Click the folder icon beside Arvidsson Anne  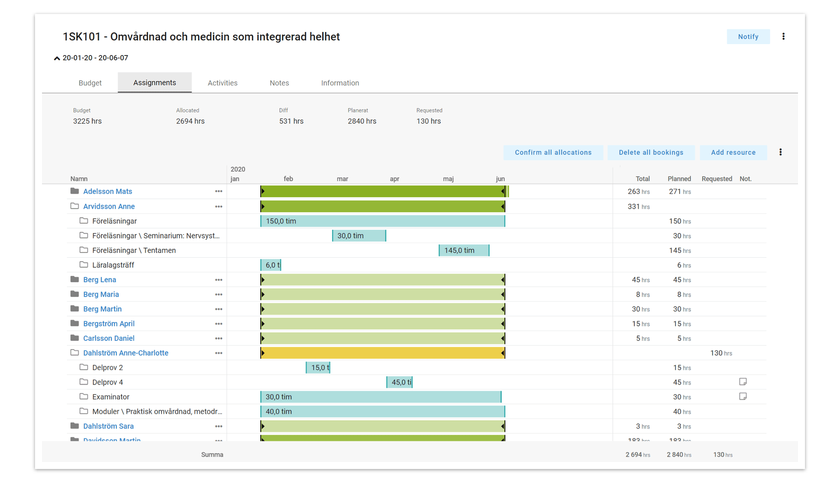click(x=74, y=206)
